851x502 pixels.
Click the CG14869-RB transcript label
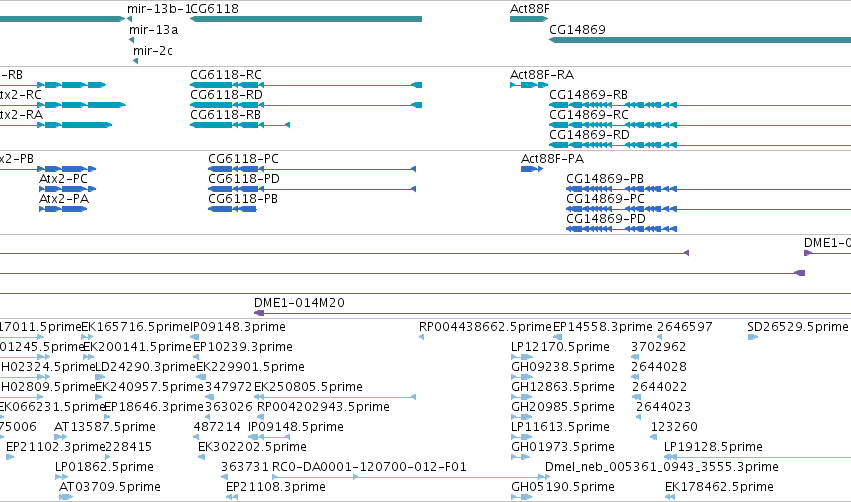[588, 95]
